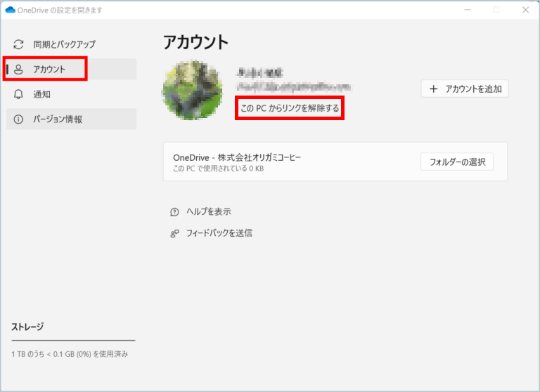The width and height of the screenshot is (540, 392).
Task: Select the アカウント sidebar item
Action: click(71, 69)
